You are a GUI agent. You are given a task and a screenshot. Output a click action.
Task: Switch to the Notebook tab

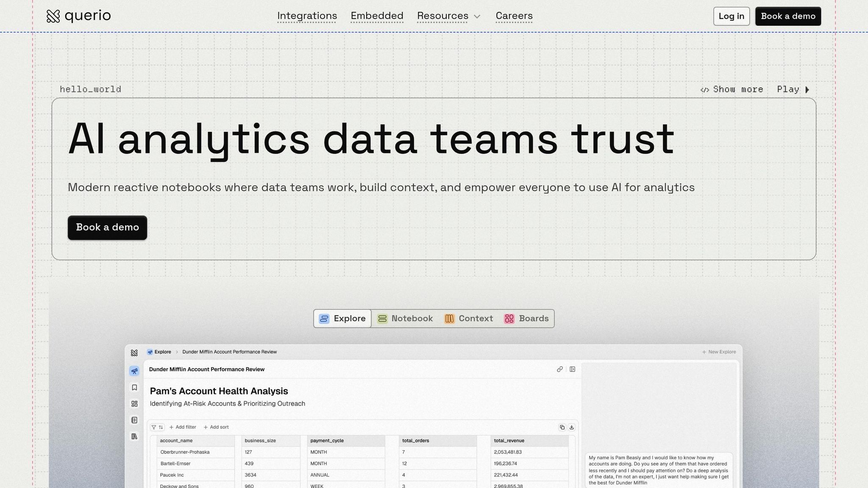pyautogui.click(x=405, y=319)
